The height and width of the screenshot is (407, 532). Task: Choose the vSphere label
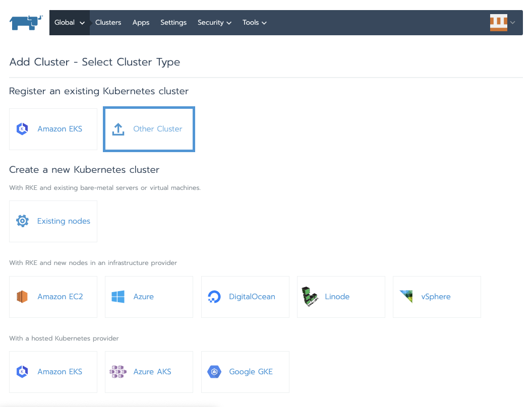pyautogui.click(x=436, y=297)
